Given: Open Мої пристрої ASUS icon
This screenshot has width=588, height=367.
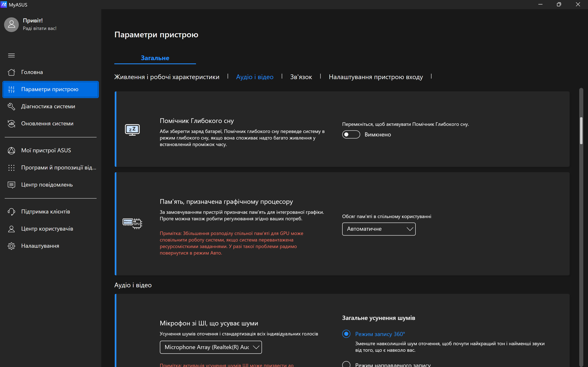Looking at the screenshot, I should pyautogui.click(x=11, y=150).
